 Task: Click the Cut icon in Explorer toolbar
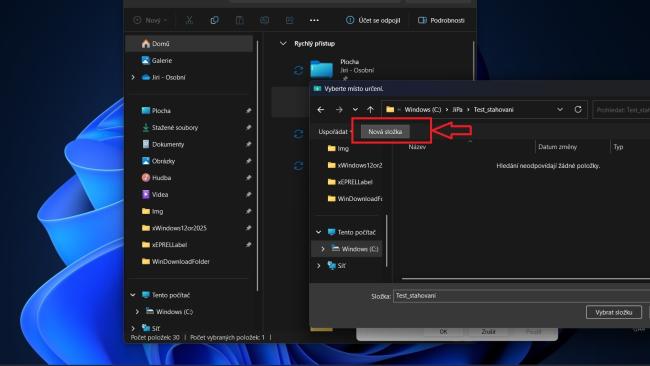click(189, 20)
